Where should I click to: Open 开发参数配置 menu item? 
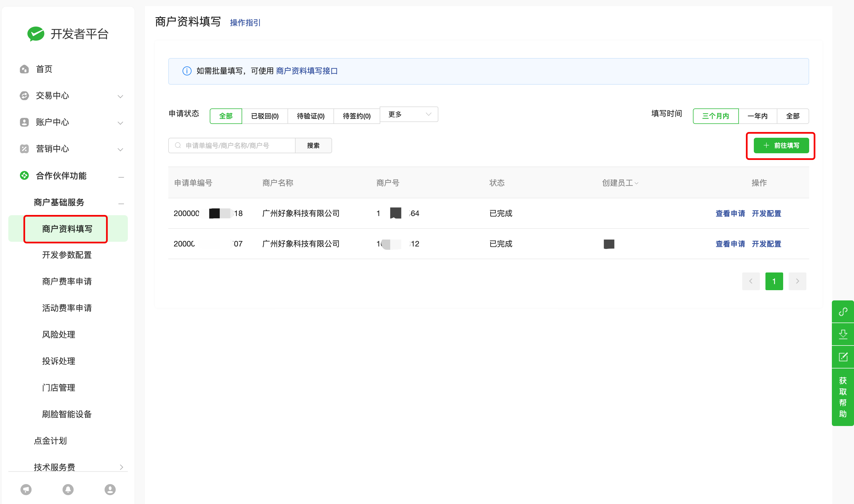click(67, 255)
